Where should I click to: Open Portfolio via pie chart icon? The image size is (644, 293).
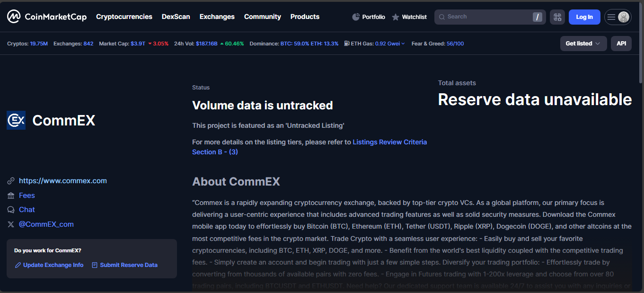(356, 17)
